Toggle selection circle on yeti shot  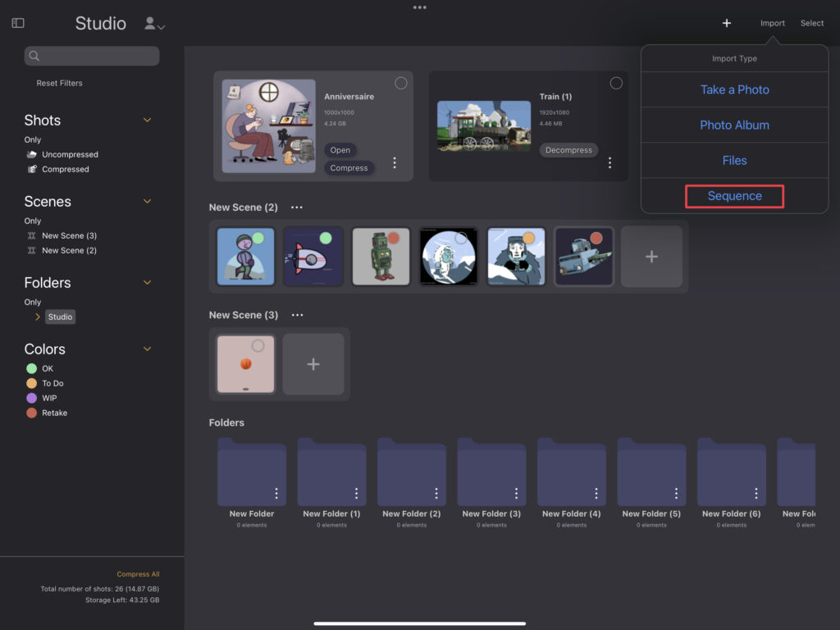[461, 239]
